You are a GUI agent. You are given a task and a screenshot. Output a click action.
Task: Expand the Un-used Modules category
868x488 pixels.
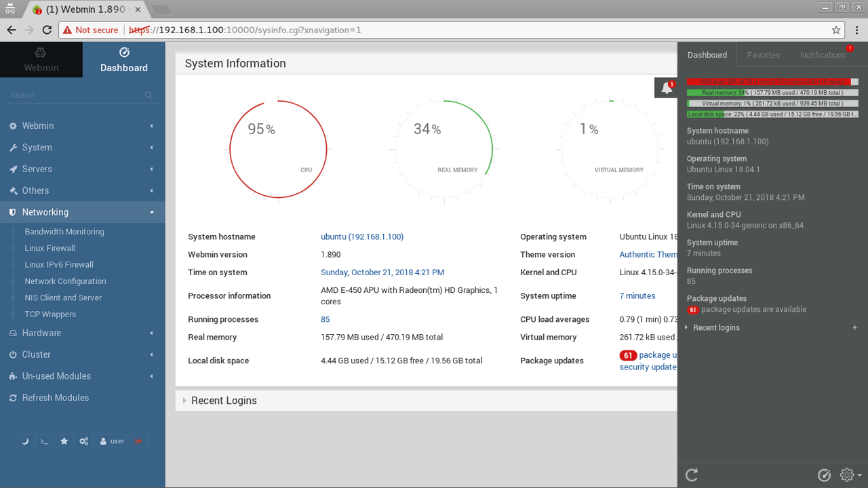tap(82, 376)
